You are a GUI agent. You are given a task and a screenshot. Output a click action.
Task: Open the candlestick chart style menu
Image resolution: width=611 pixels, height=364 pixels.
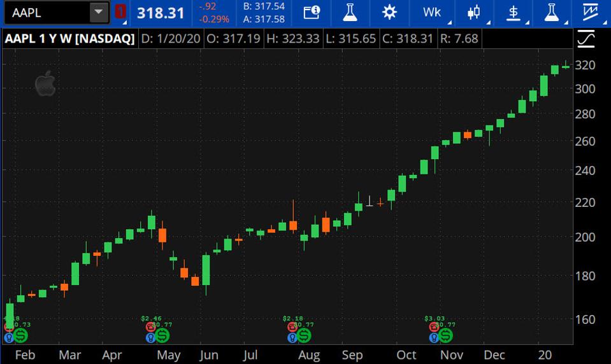(x=473, y=12)
